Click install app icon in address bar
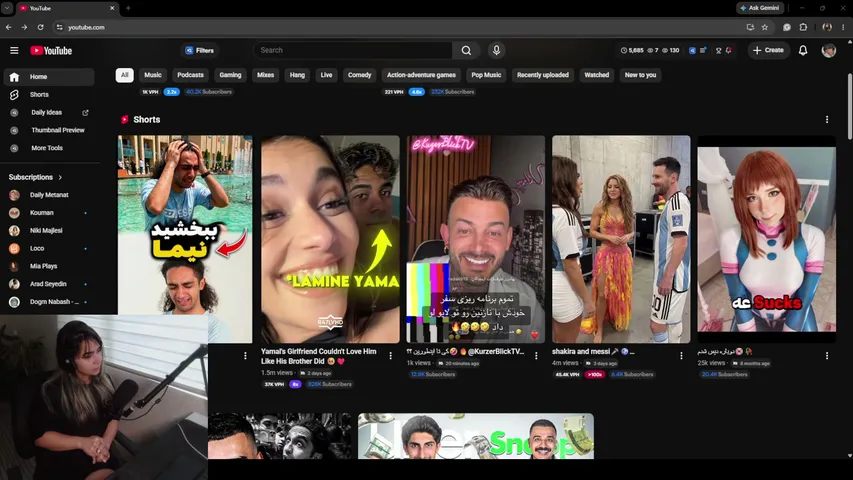Screen dimensions: 853x480 (x=750, y=27)
